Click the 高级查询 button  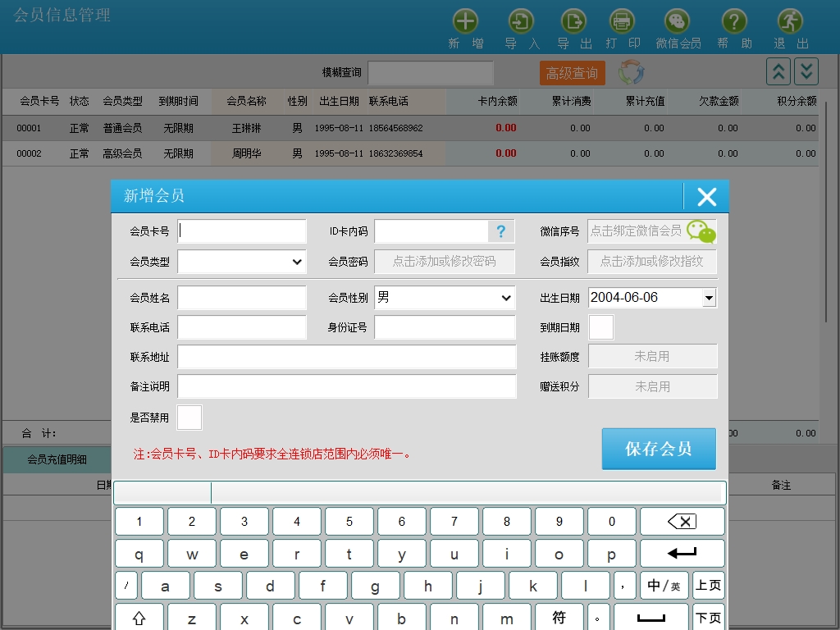coord(572,73)
